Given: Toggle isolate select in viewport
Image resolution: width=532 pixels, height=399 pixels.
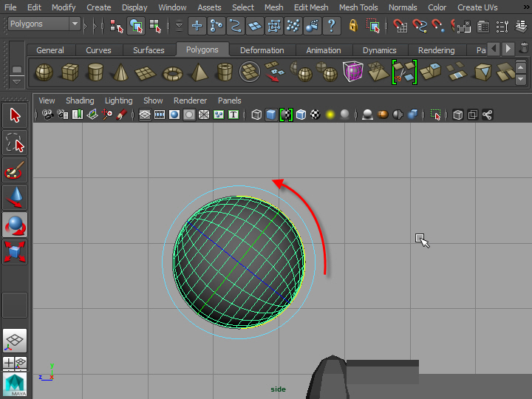Looking at the screenshot, I should coord(435,115).
